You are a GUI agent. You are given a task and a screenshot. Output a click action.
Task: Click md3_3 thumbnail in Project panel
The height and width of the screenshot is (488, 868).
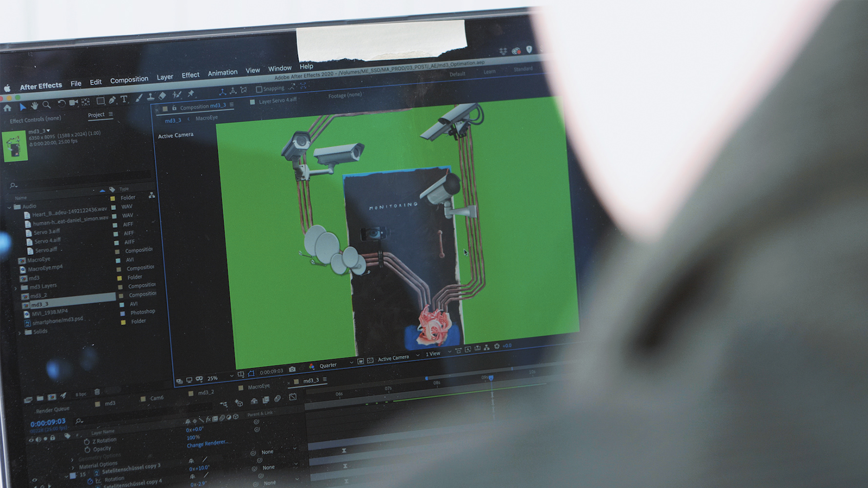[15, 146]
